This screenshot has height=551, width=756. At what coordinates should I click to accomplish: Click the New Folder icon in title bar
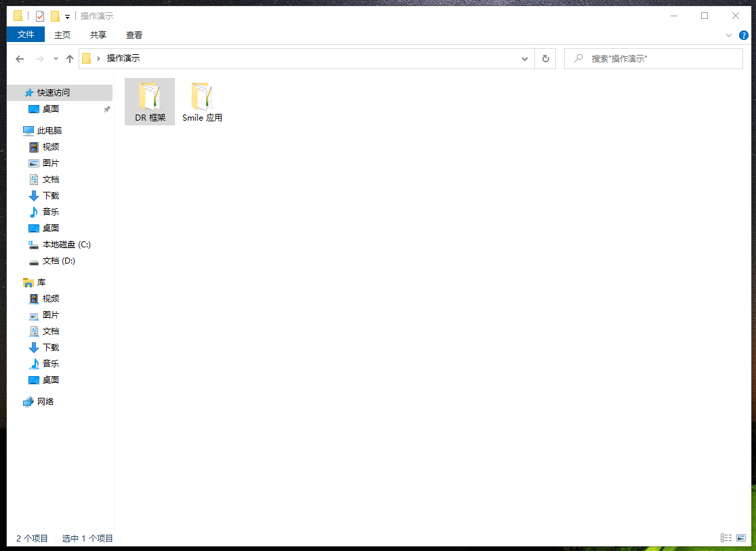(56, 16)
